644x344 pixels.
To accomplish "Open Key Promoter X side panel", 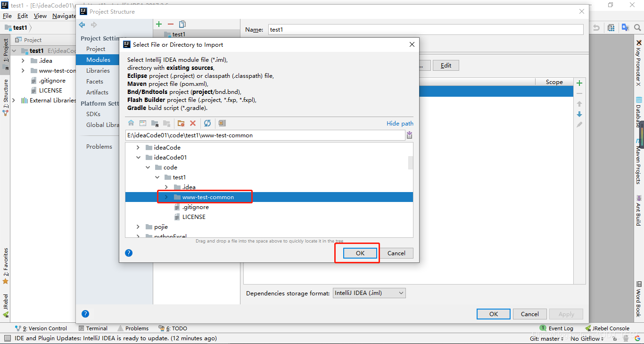I will pyautogui.click(x=639, y=63).
